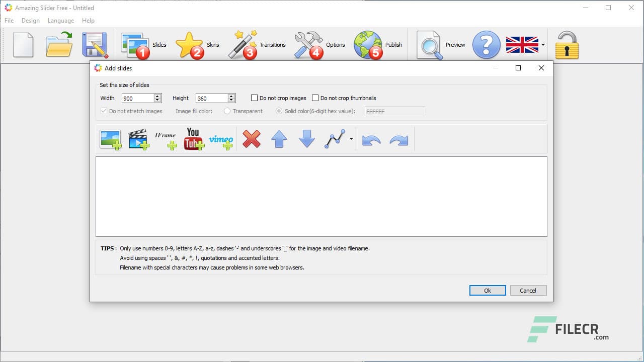Click the Add Video slide icon

click(x=138, y=139)
